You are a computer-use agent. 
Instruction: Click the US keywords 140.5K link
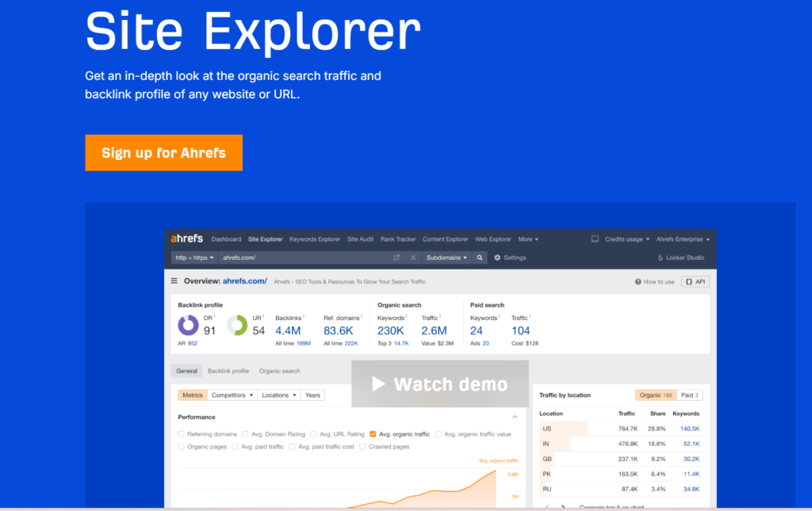point(690,429)
